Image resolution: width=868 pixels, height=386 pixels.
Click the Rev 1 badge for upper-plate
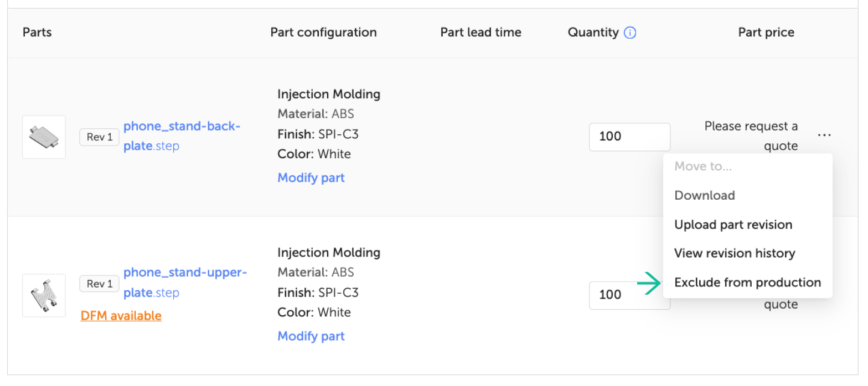click(99, 284)
